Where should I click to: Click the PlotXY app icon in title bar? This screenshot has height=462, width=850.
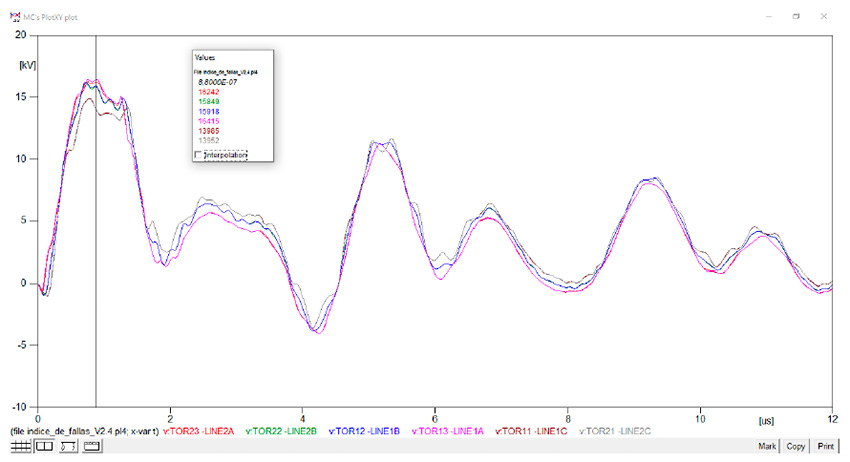pyautogui.click(x=13, y=17)
